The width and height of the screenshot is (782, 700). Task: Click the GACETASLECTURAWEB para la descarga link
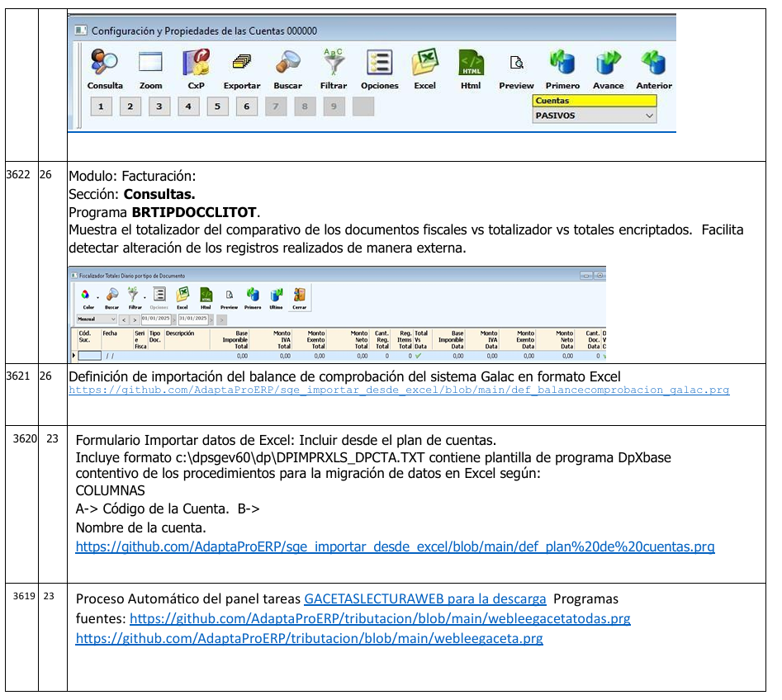425,598
